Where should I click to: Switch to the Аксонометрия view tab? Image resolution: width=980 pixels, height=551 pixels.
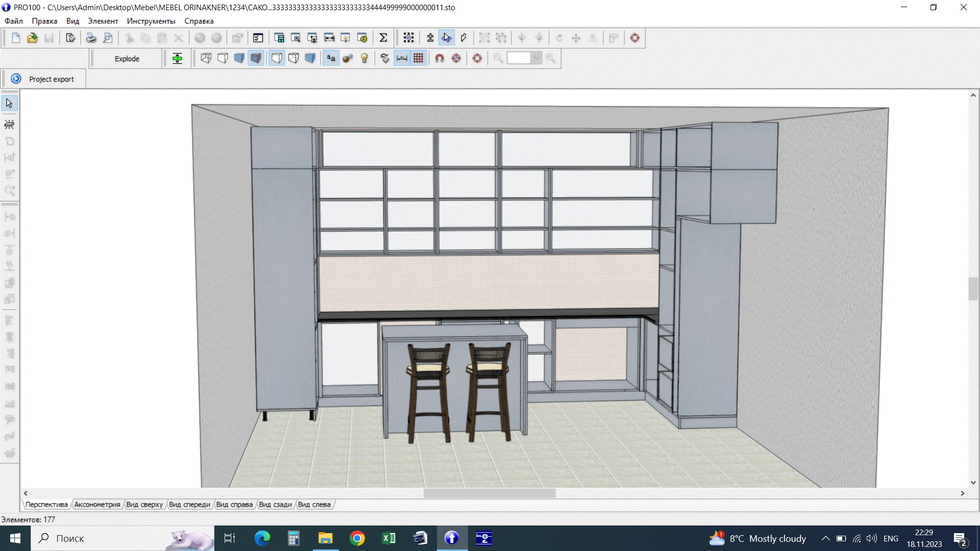[x=97, y=505]
